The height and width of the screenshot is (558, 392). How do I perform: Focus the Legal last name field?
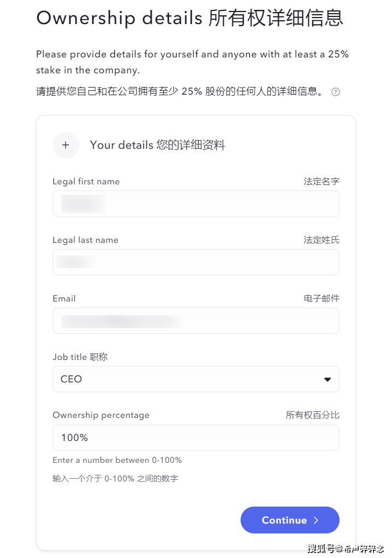pos(196,262)
